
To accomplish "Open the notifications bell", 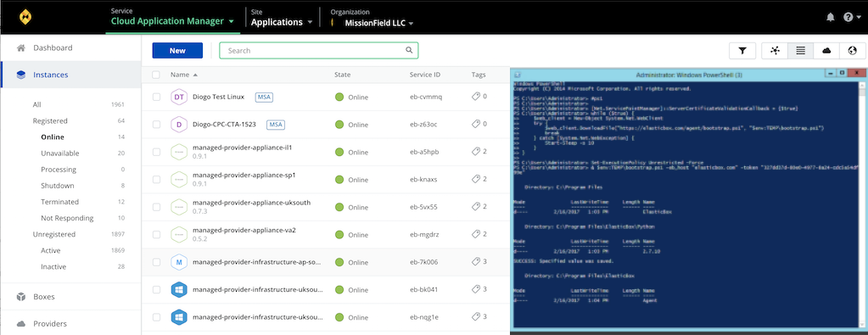I will (x=831, y=17).
